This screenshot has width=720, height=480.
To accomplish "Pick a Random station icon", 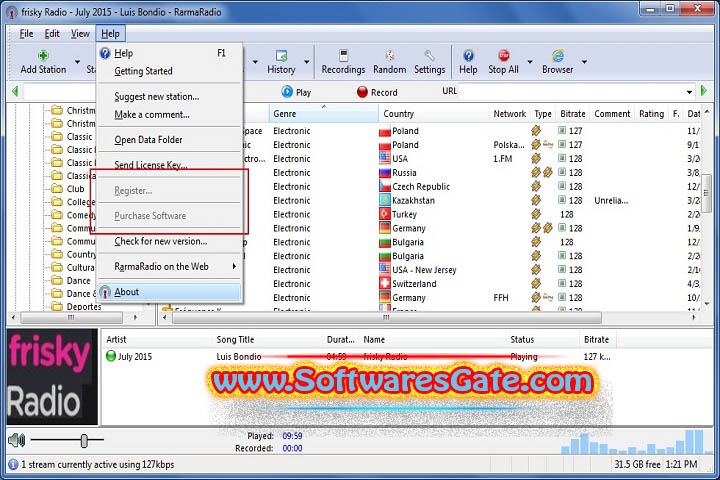I will pos(390,56).
